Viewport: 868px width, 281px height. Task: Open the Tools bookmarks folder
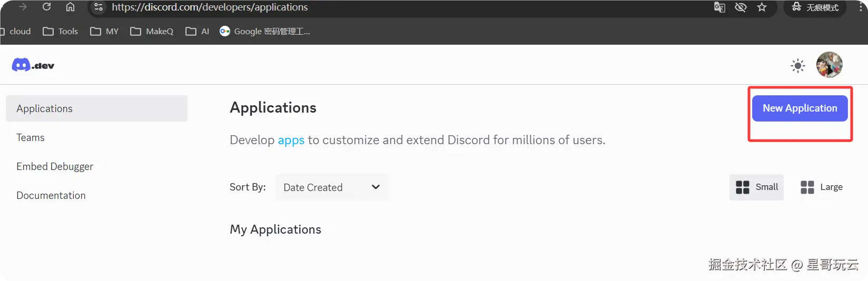click(61, 32)
